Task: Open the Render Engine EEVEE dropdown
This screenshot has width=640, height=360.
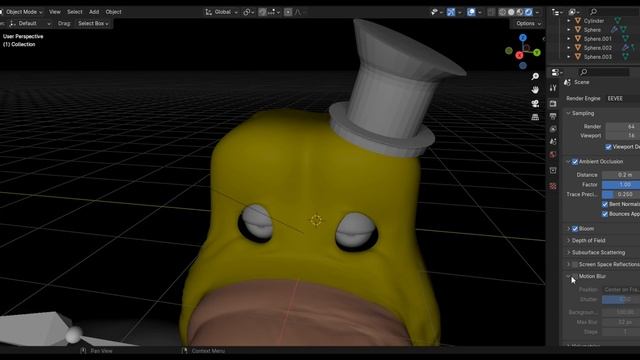Action: click(622, 98)
